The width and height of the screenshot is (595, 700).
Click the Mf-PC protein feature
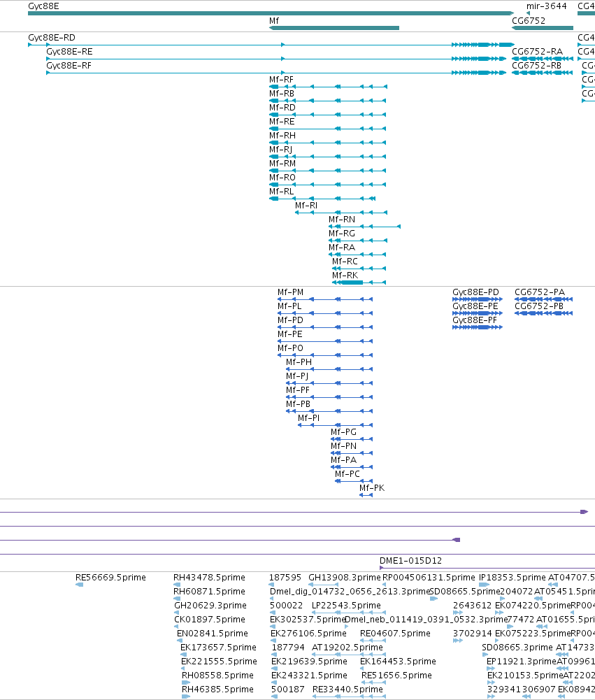click(354, 481)
